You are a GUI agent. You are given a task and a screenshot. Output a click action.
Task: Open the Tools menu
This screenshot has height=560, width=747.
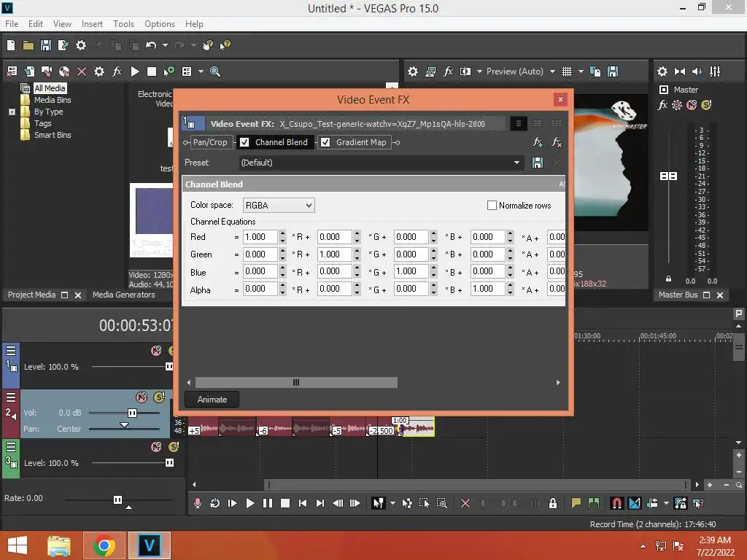coord(123,24)
